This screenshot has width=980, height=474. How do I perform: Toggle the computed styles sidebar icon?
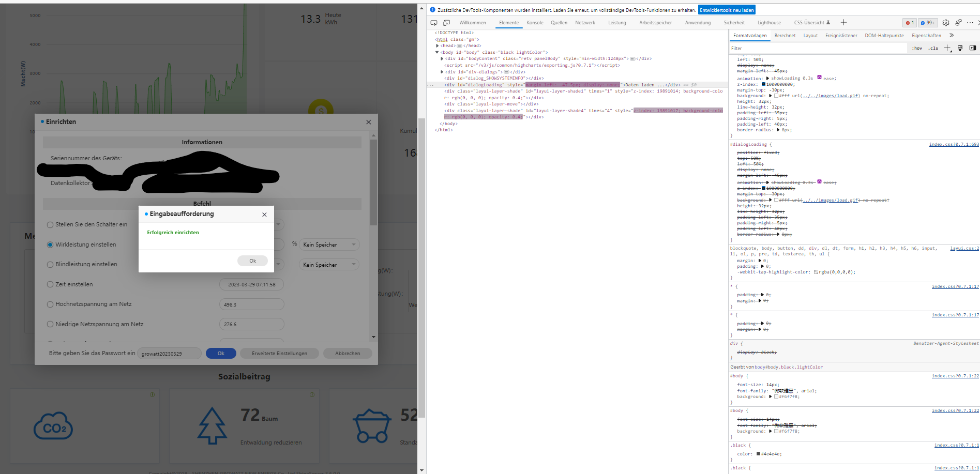(972, 48)
